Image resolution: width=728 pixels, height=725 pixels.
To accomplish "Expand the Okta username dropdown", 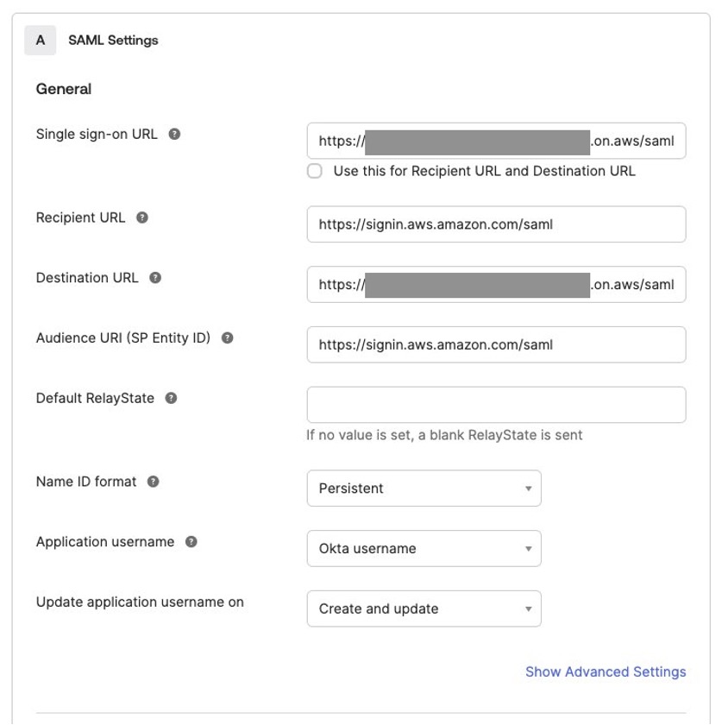I will 424,549.
